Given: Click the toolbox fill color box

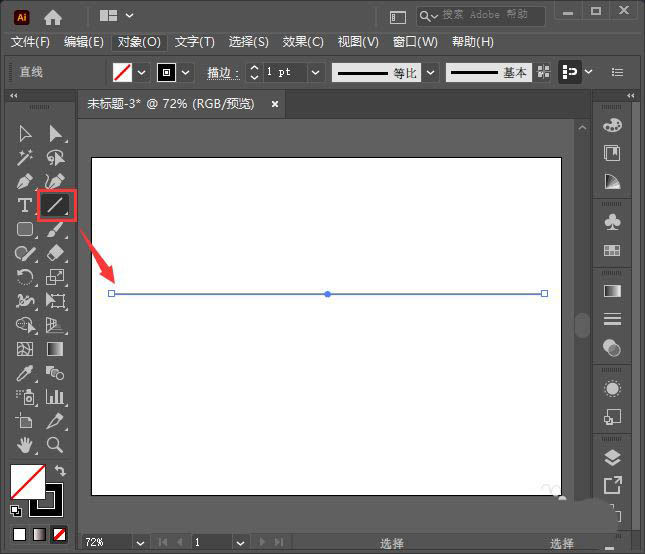Looking at the screenshot, I should pos(28,482).
